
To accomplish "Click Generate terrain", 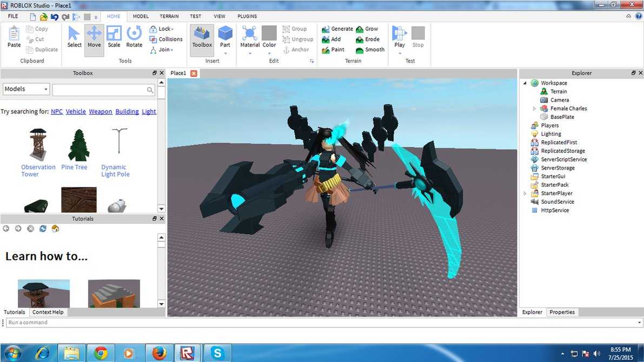I will (x=337, y=29).
